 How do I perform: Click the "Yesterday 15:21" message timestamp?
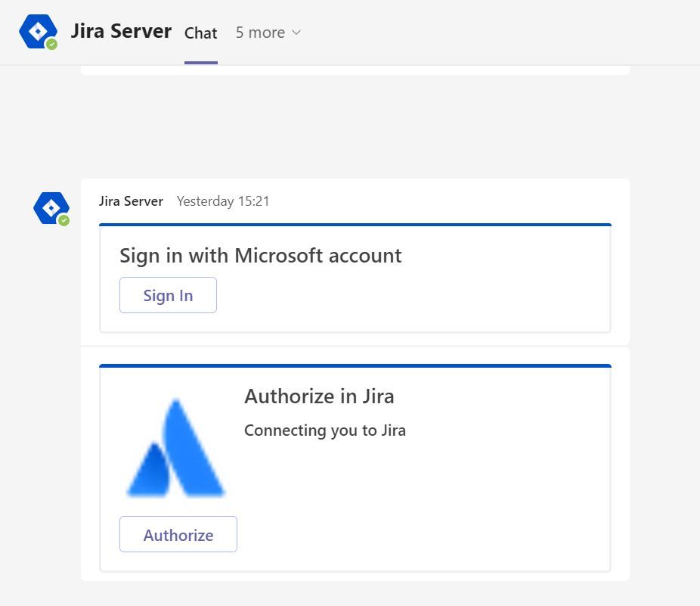[223, 201]
